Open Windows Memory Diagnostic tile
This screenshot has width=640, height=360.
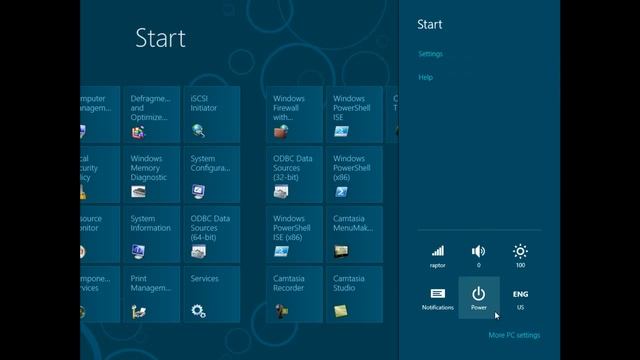pyautogui.click(x=152, y=174)
